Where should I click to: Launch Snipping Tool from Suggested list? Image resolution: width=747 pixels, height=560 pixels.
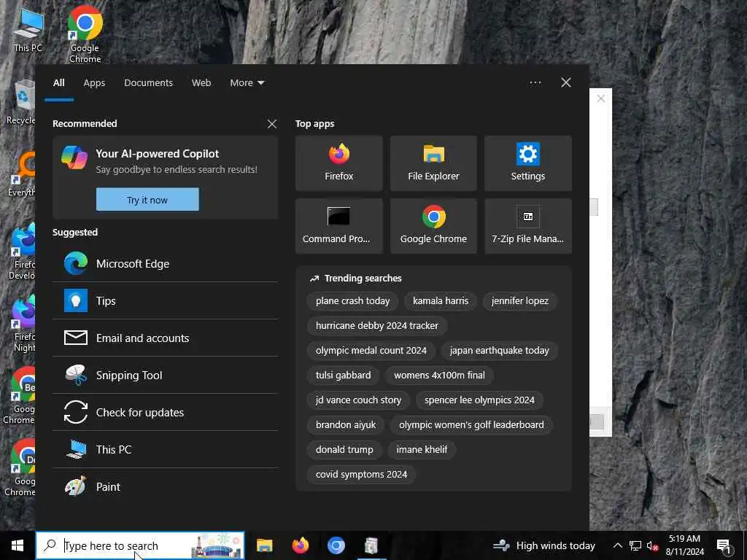click(166, 375)
